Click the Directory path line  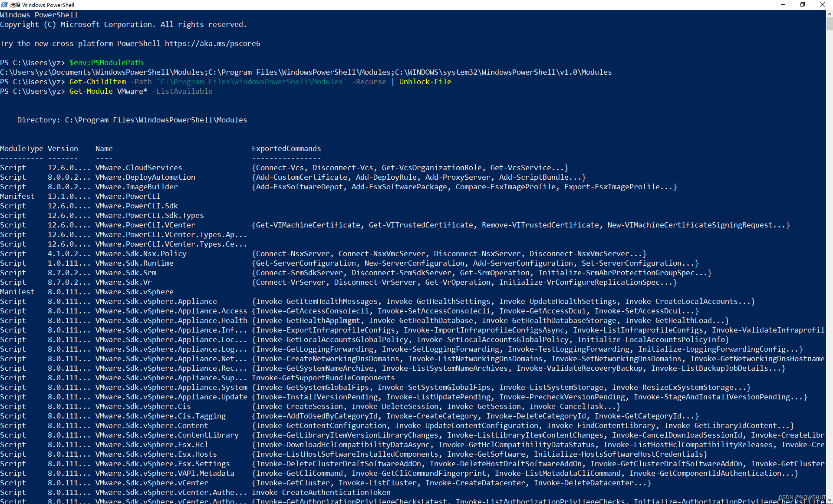point(132,120)
